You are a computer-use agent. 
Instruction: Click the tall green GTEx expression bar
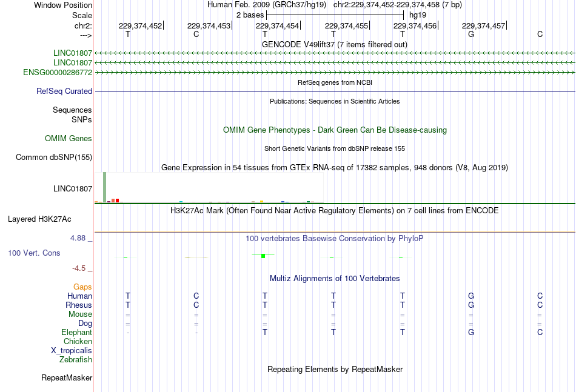click(105, 187)
